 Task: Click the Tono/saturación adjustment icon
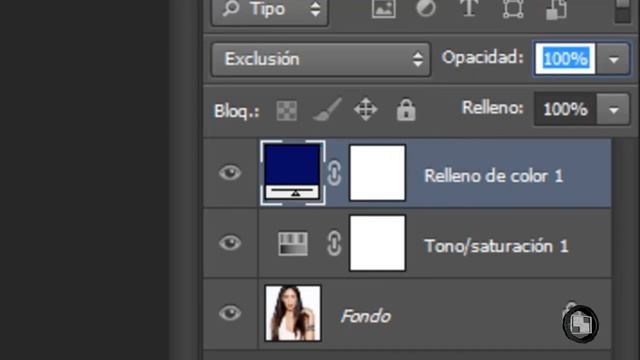point(293,244)
